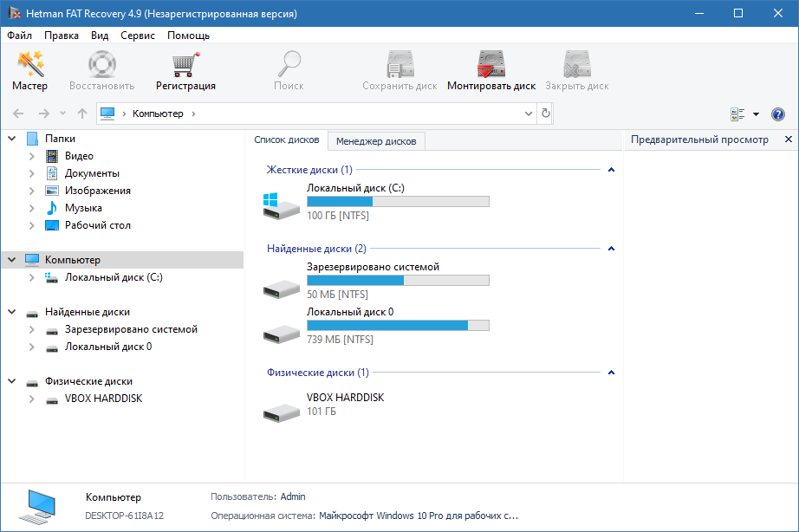Select the Локальный диск (C:) Windows drive icon
799x532 pixels.
282,206
